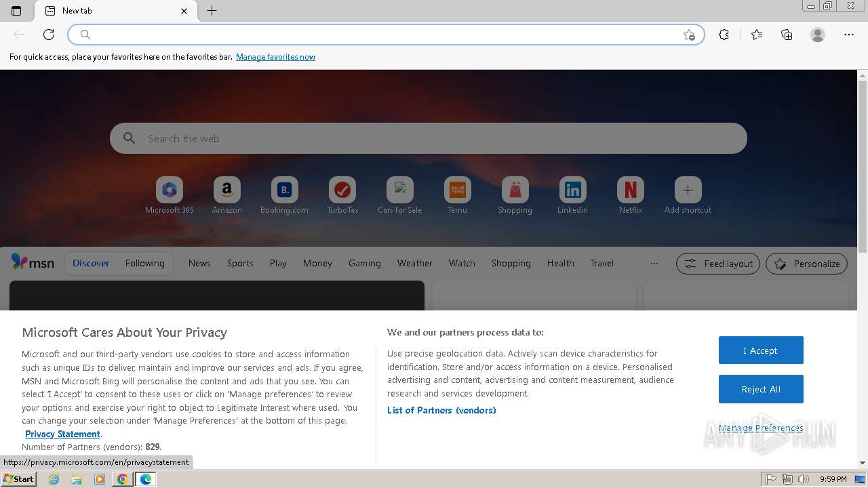Open the Collections icon

point(787,35)
